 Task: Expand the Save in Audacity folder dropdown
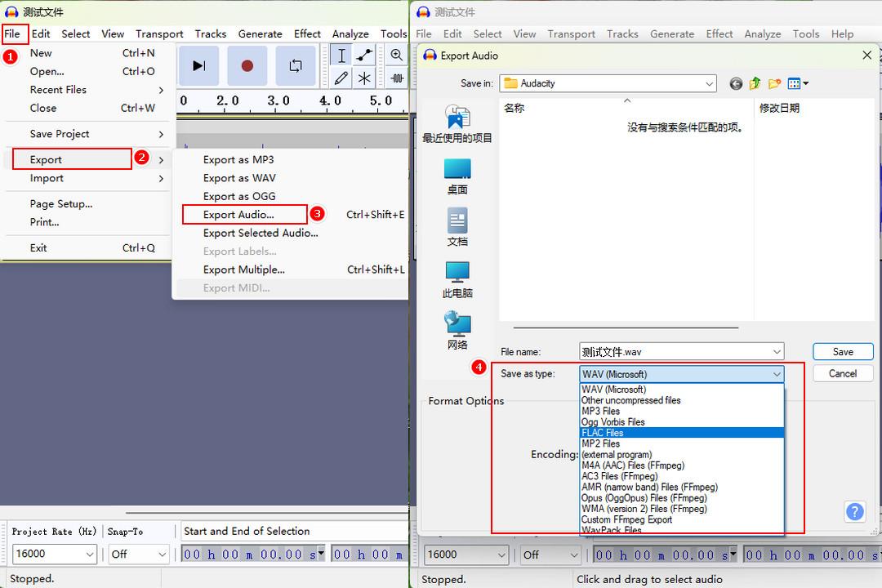[709, 83]
